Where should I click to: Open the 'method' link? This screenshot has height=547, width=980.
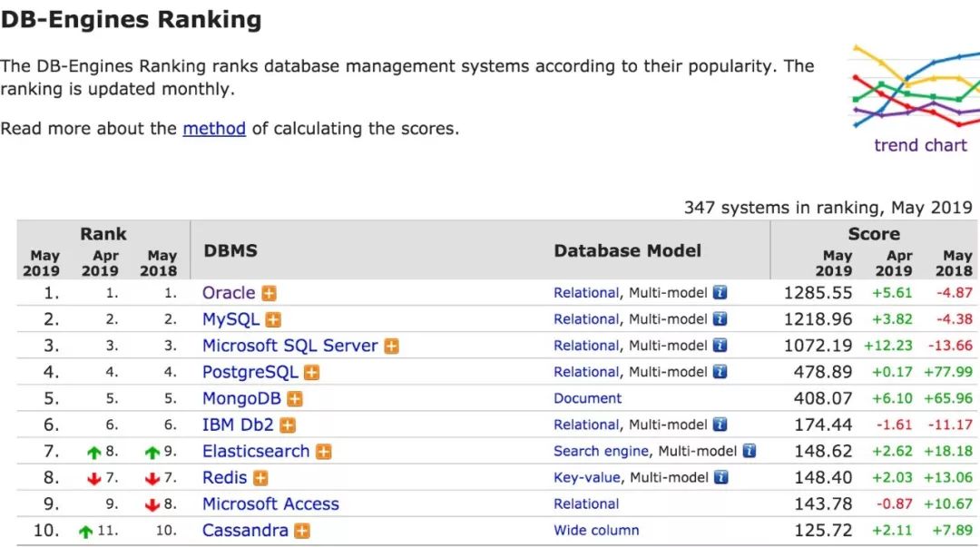point(214,128)
